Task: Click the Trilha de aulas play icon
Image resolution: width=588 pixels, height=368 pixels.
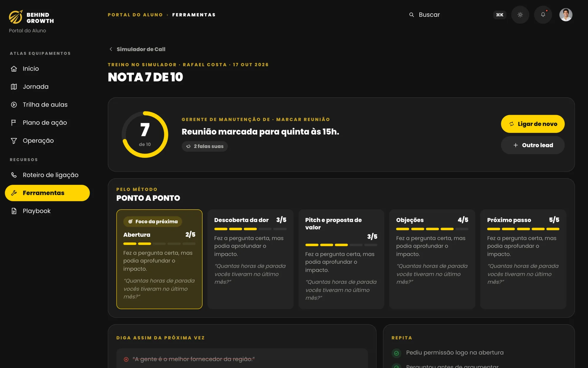Action: point(14,105)
